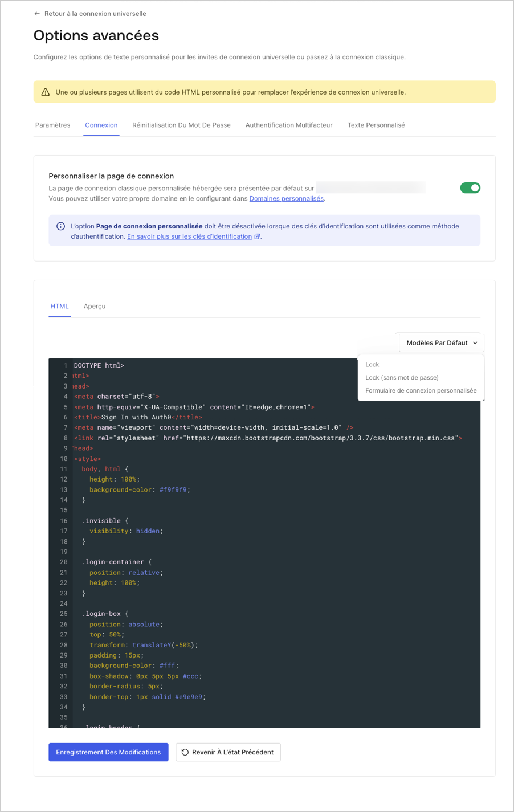Open the Modèles Par Défaut dropdown
The height and width of the screenshot is (812, 514).
442,343
